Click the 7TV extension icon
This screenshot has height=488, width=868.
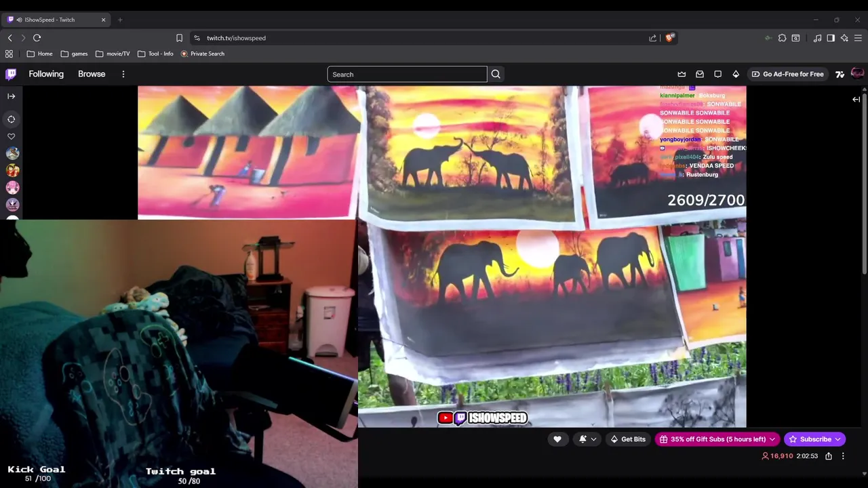tap(840, 74)
